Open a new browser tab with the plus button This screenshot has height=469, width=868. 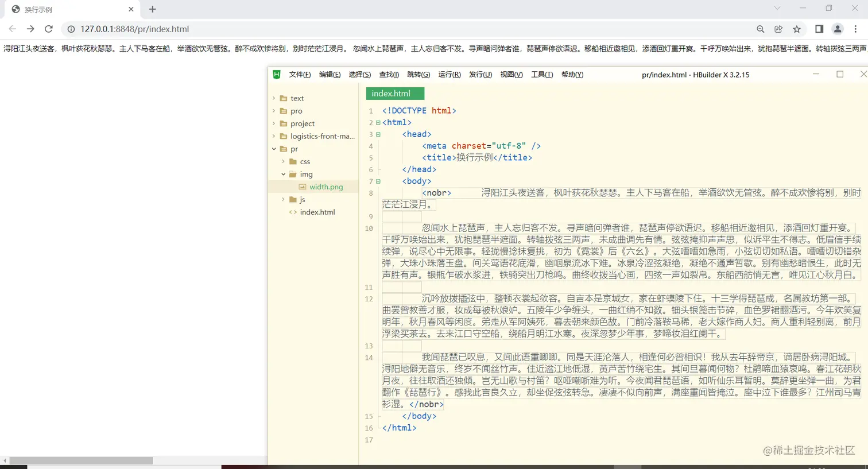(152, 9)
